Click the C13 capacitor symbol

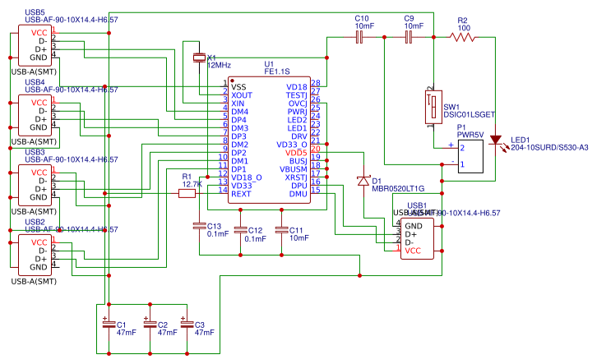[199, 226]
